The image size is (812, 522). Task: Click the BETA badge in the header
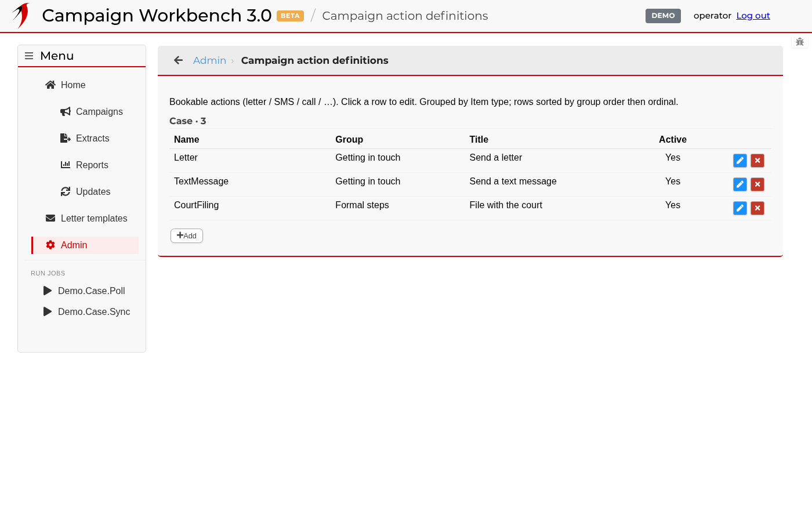(290, 16)
